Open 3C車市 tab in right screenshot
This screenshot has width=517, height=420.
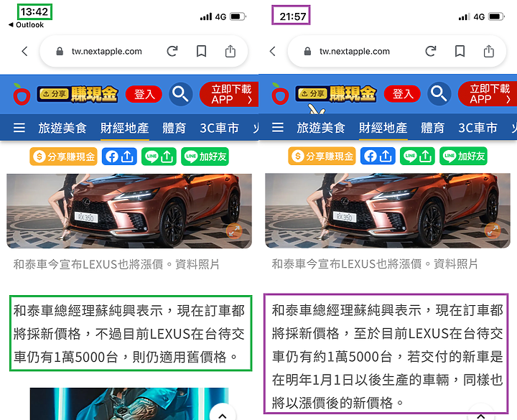point(478,128)
